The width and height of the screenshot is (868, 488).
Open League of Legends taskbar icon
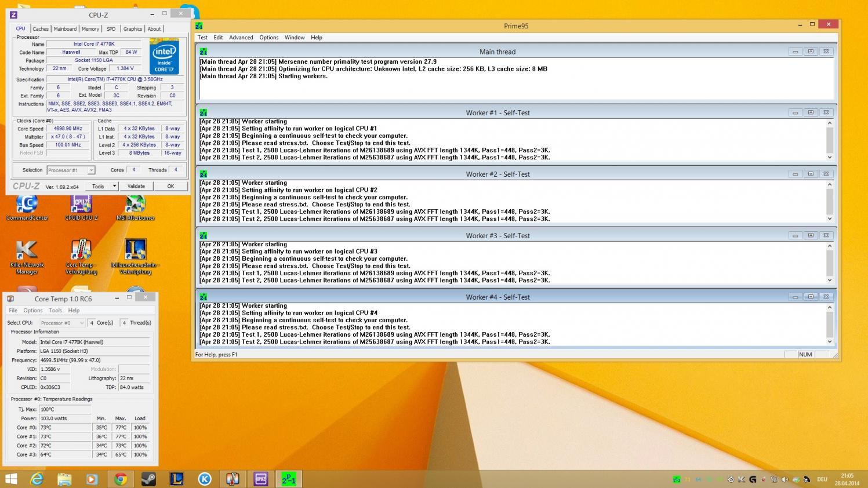[176, 479]
